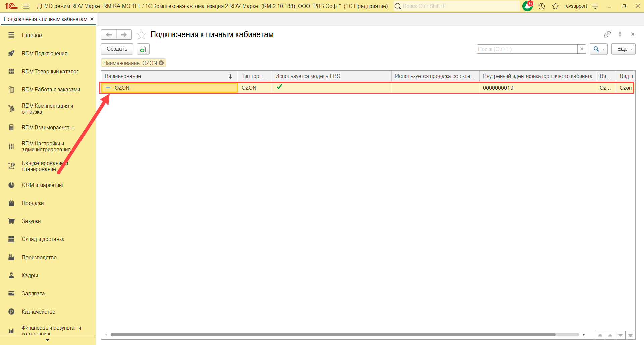
Task: Open the notifications bell icon
Action: [x=528, y=6]
